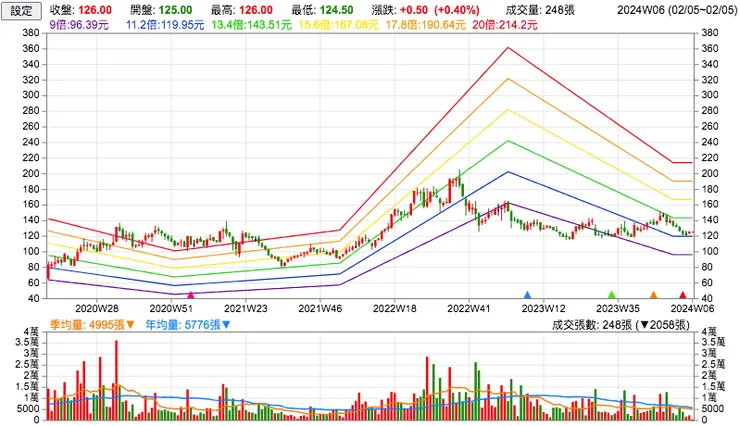Click the 年均量 5776張 yearly average label
Image resolution: width=740 pixels, height=426 pixels.
(183, 325)
